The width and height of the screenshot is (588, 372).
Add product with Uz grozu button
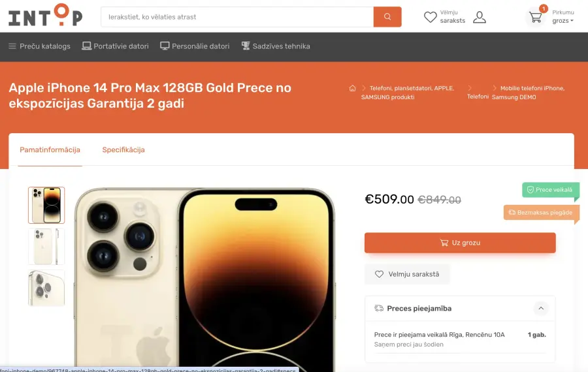(460, 243)
